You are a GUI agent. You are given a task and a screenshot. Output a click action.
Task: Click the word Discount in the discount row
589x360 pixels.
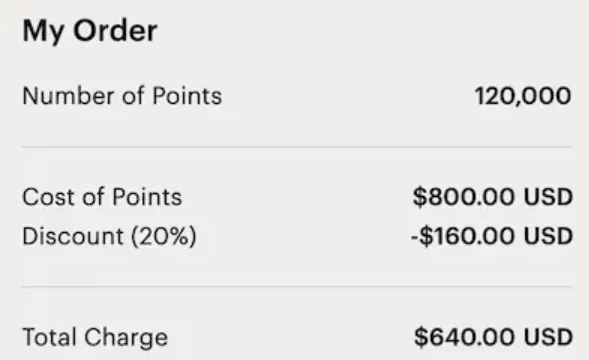pos(73,236)
